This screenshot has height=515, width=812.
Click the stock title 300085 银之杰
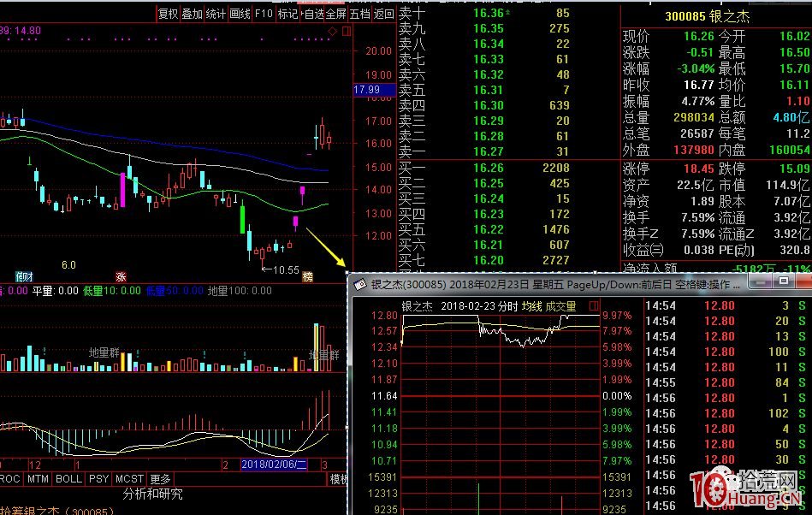707,16
